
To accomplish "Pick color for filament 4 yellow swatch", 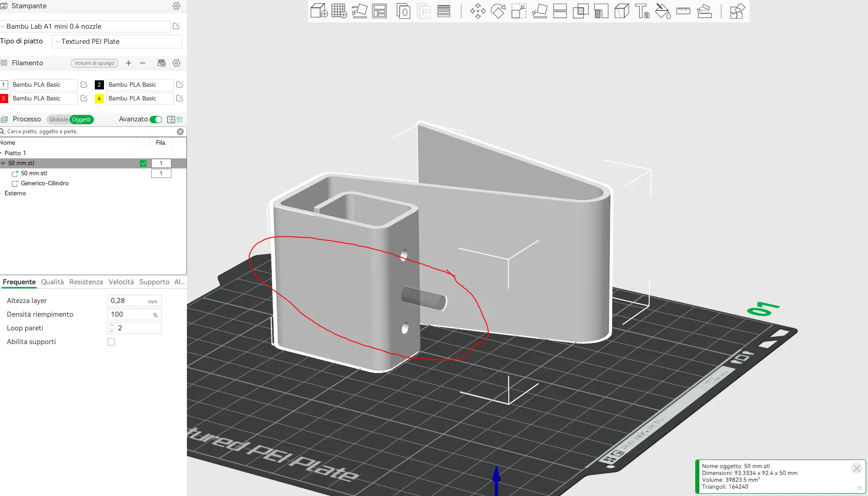I will [99, 98].
